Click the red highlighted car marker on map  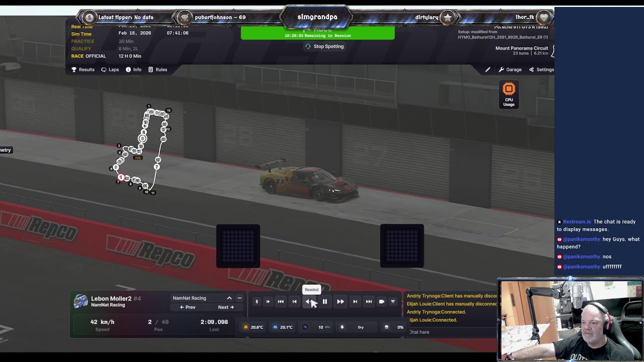[x=121, y=177]
